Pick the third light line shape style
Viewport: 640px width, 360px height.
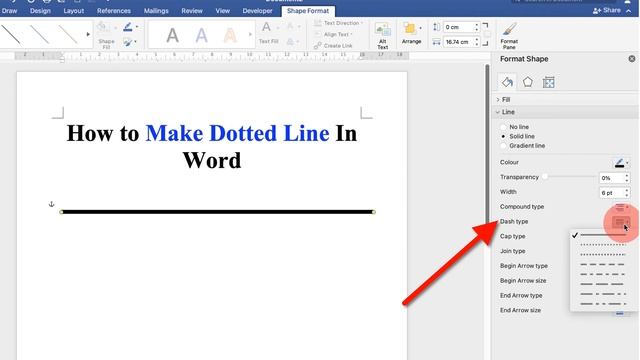[68, 34]
